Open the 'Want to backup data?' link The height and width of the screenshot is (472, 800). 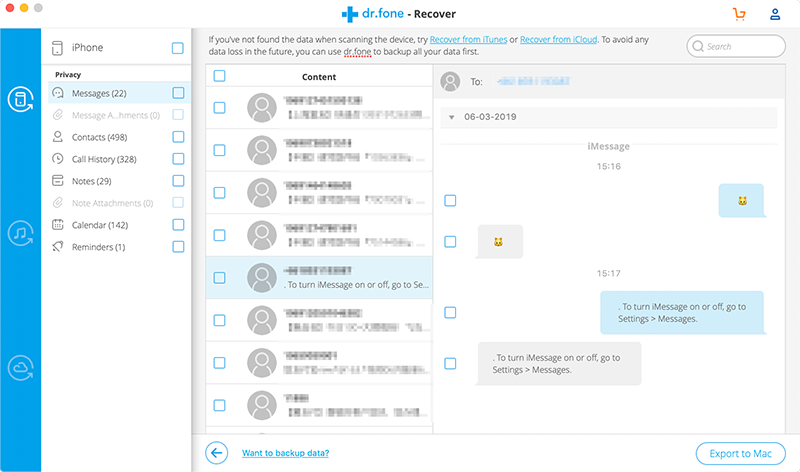(285, 453)
